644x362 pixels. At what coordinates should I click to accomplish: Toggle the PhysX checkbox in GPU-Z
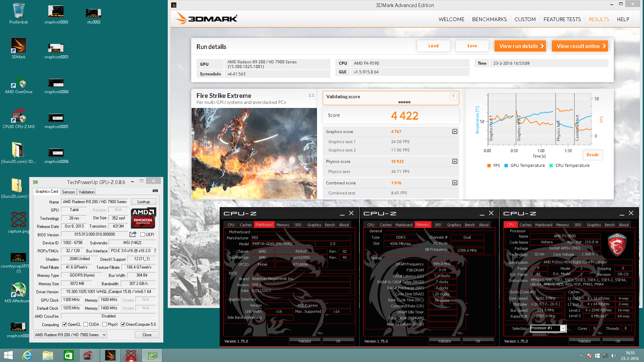click(105, 324)
